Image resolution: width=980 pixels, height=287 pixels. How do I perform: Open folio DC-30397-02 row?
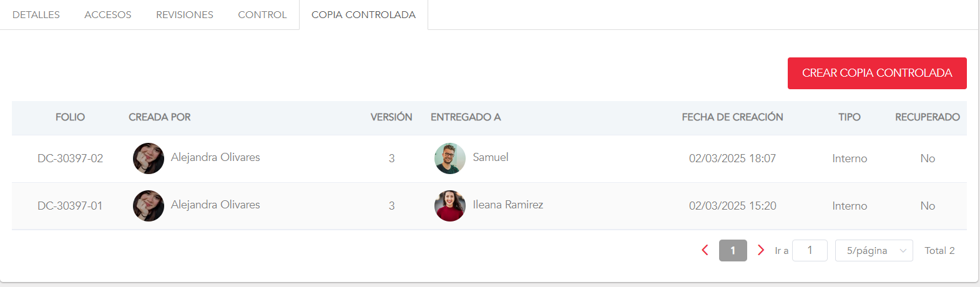click(x=70, y=158)
